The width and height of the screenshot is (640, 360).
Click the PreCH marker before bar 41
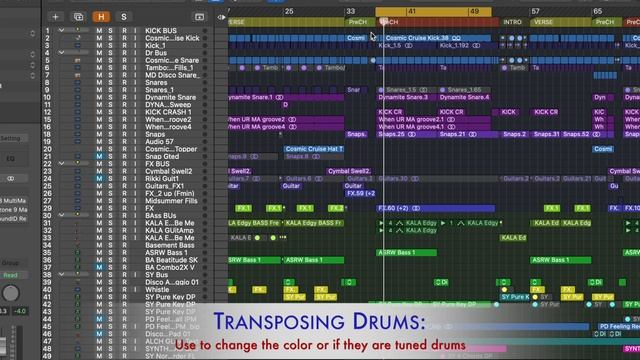click(359, 22)
